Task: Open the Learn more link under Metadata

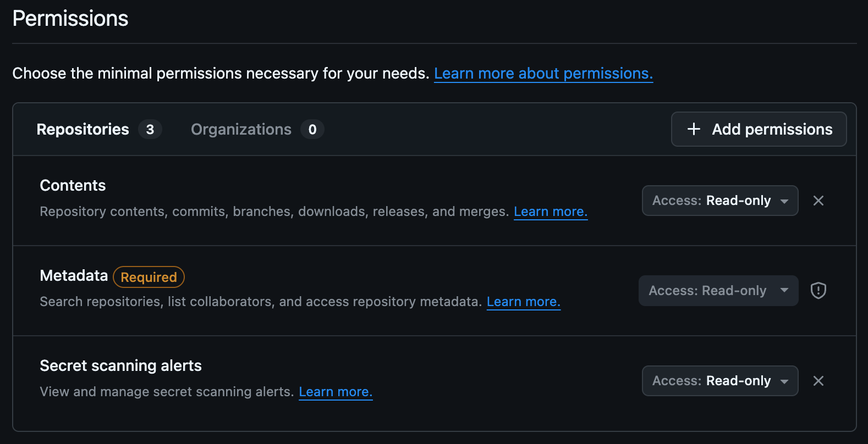Action: (x=523, y=301)
